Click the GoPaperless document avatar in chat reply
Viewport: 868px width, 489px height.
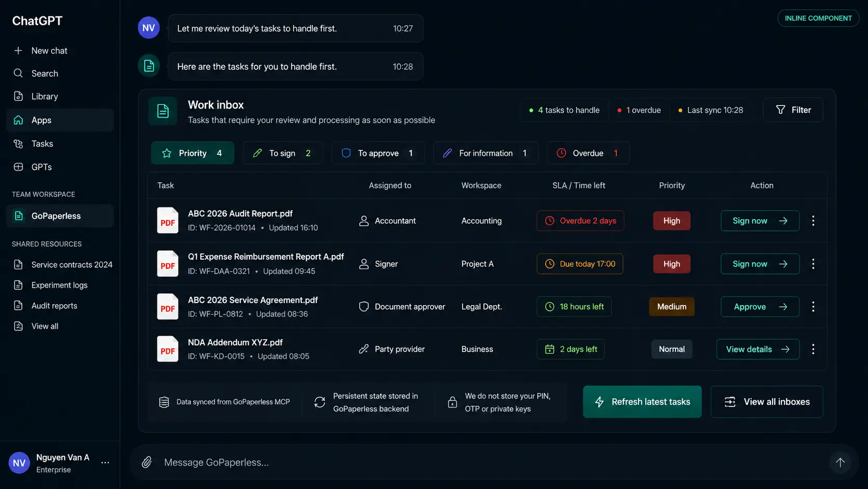148,65
